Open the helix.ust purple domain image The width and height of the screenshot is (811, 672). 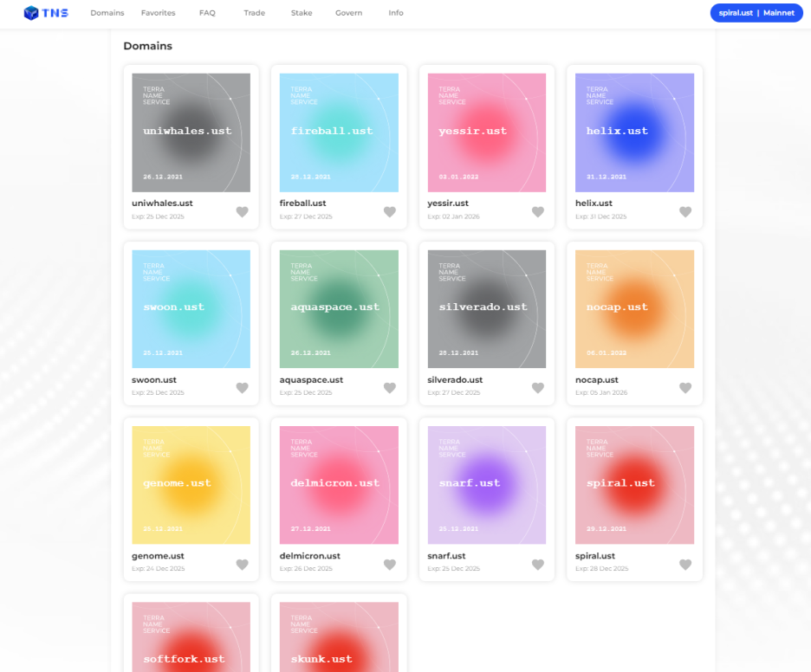pyautogui.click(x=634, y=132)
